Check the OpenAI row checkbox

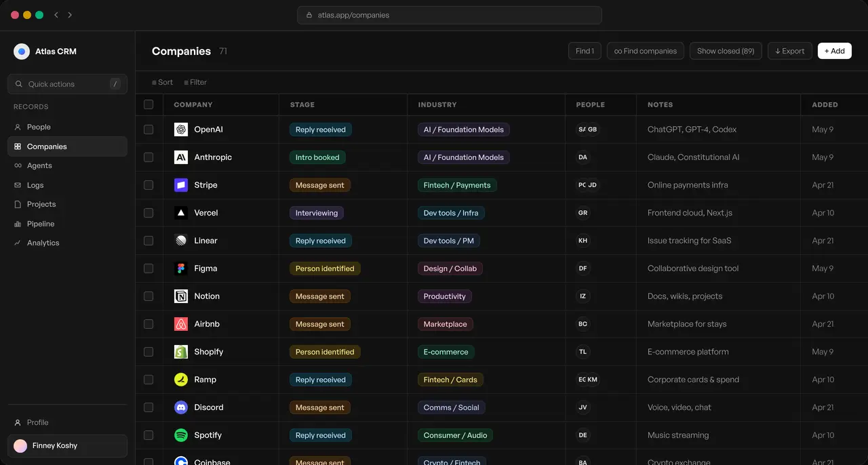[149, 129]
